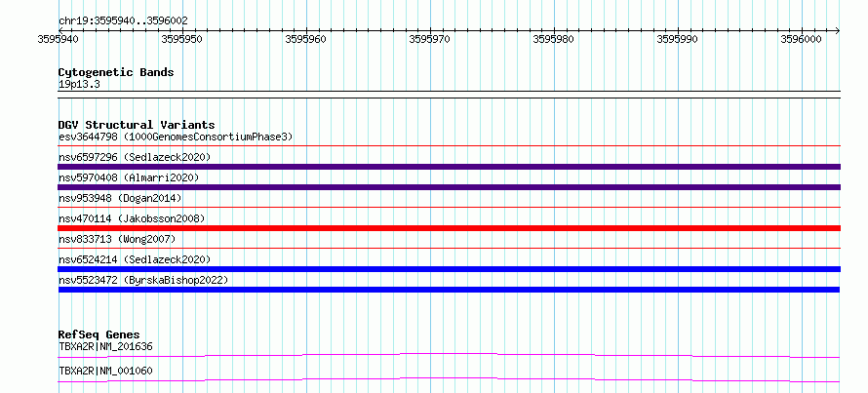The width and height of the screenshot is (868, 393).
Task: Click the blue bar under nsv5523472
Action: 449,290
